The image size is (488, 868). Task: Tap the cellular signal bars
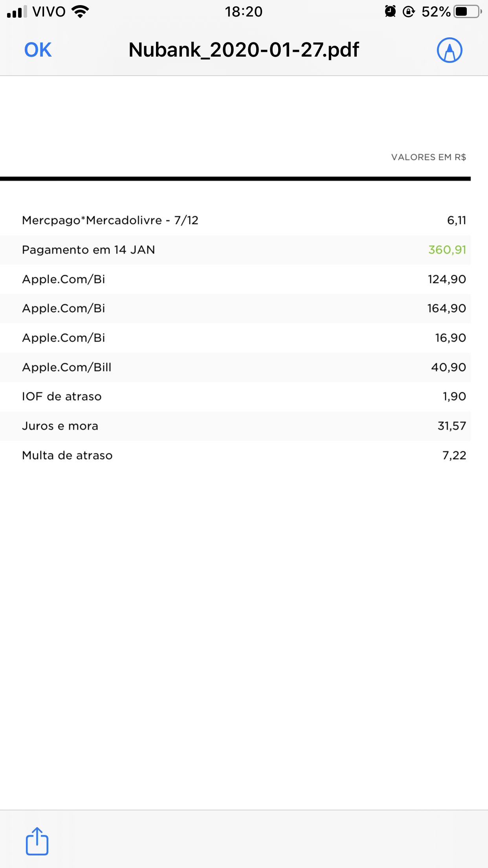pyautogui.click(x=17, y=12)
